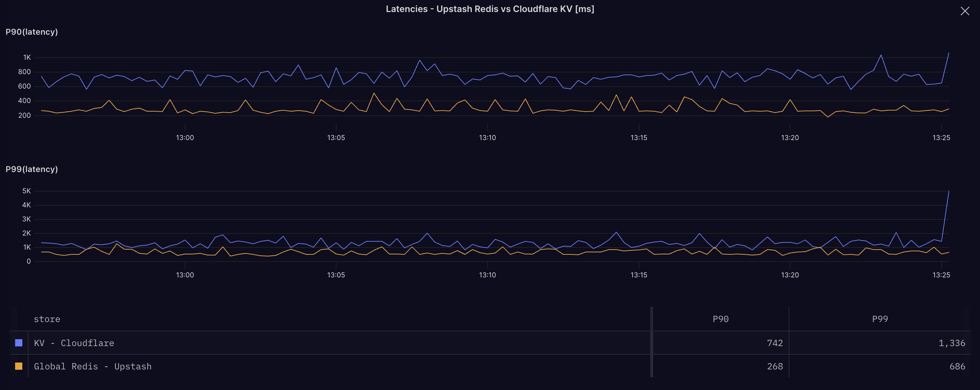Click 13:20 tick on P99 chart
The image size is (980, 390).
[790, 275]
